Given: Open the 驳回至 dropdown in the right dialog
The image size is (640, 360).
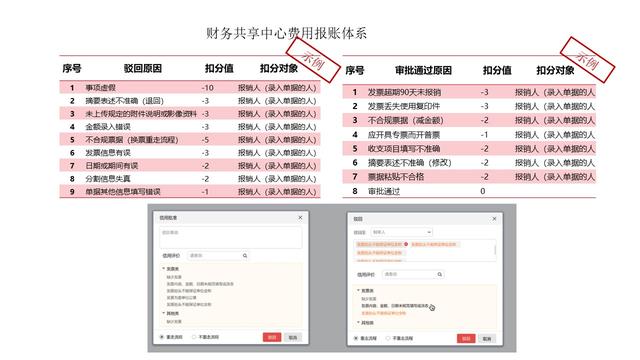Looking at the screenshot, I should coord(402,232).
